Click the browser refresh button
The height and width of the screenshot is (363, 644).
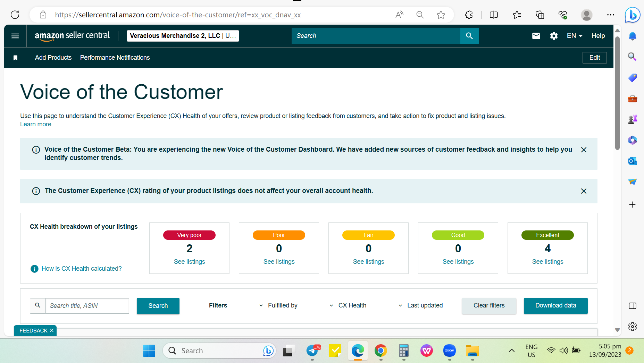[x=15, y=15]
